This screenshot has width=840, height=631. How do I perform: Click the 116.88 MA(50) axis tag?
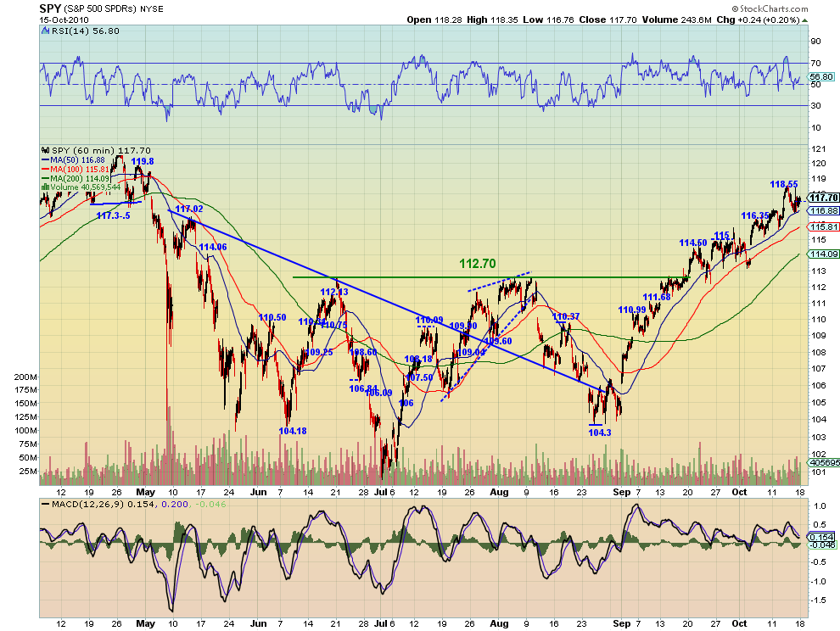pyautogui.click(x=824, y=211)
